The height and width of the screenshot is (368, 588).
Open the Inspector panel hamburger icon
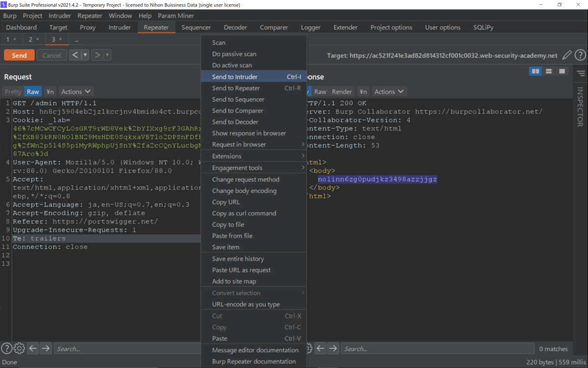coord(581,74)
